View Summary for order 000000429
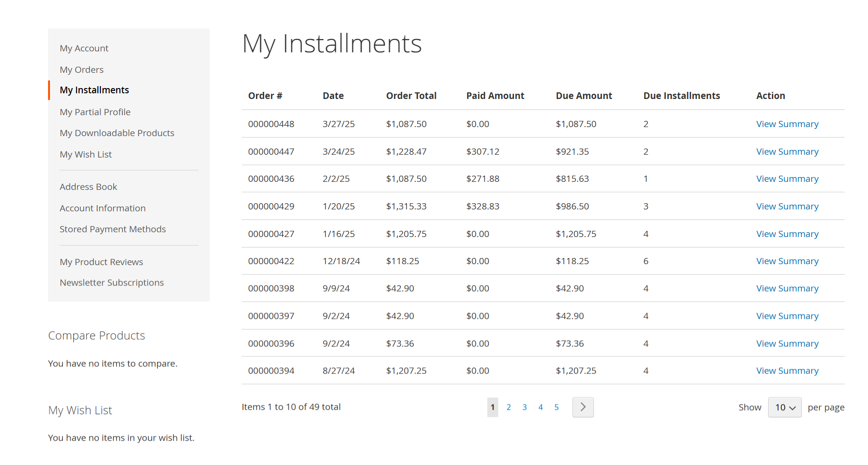Image resolution: width=868 pixels, height=465 pixels. 787,206
